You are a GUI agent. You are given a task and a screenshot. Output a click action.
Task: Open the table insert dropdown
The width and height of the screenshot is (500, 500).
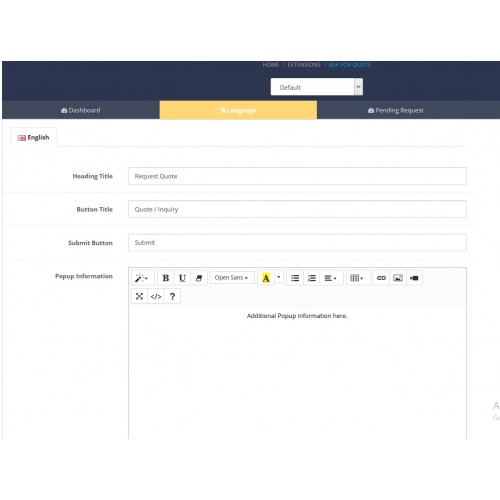click(x=357, y=278)
